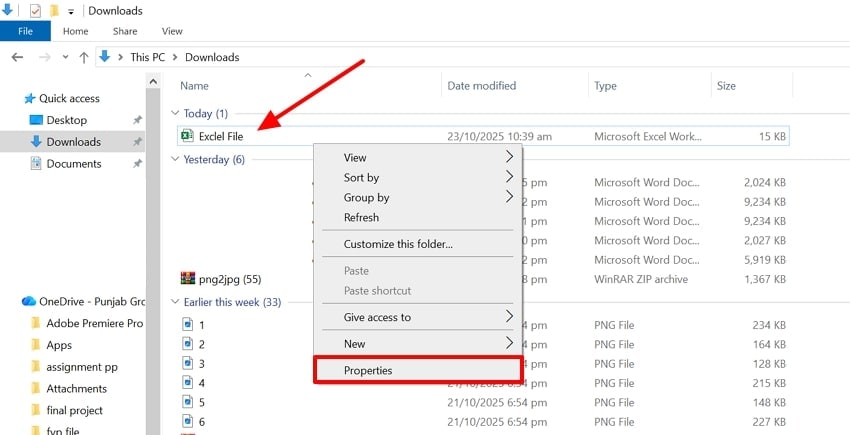Unpin Desktop using its pin icon
The height and width of the screenshot is (435, 850).
[138, 120]
